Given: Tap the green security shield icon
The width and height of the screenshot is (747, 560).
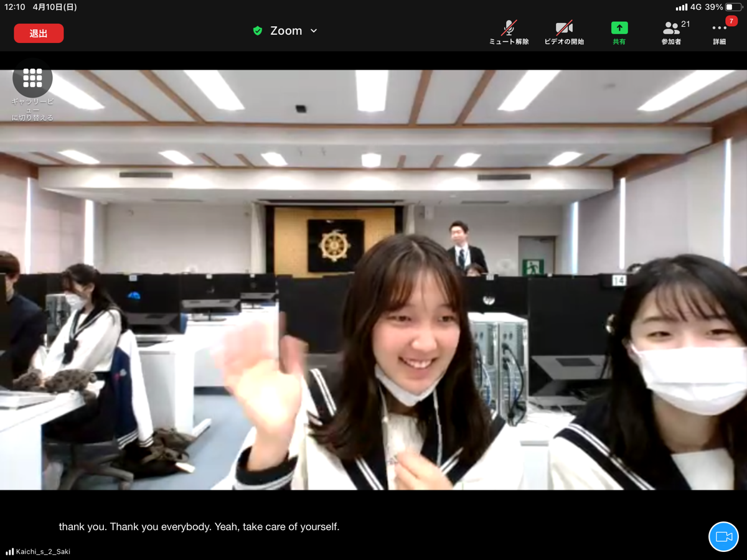Looking at the screenshot, I should pos(258,30).
